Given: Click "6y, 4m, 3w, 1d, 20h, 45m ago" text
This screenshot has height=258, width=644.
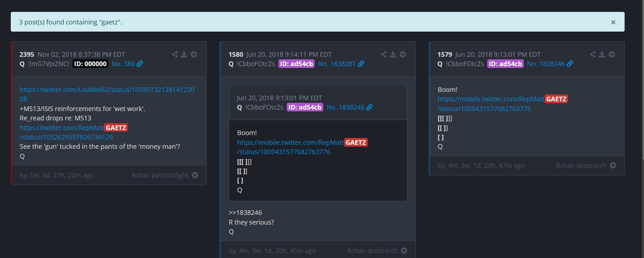Looking at the screenshot, I should coord(272,250).
